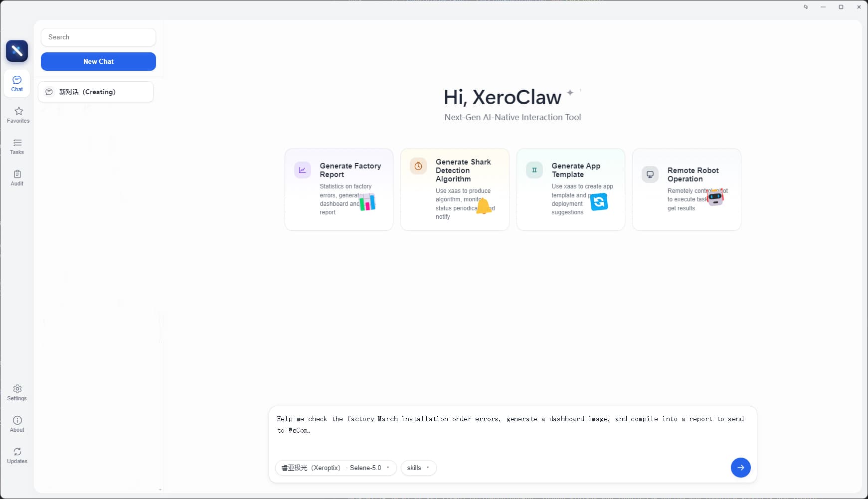The image size is (868, 499).
Task: Choose the Remote Robot Operation card
Action: pos(687,189)
